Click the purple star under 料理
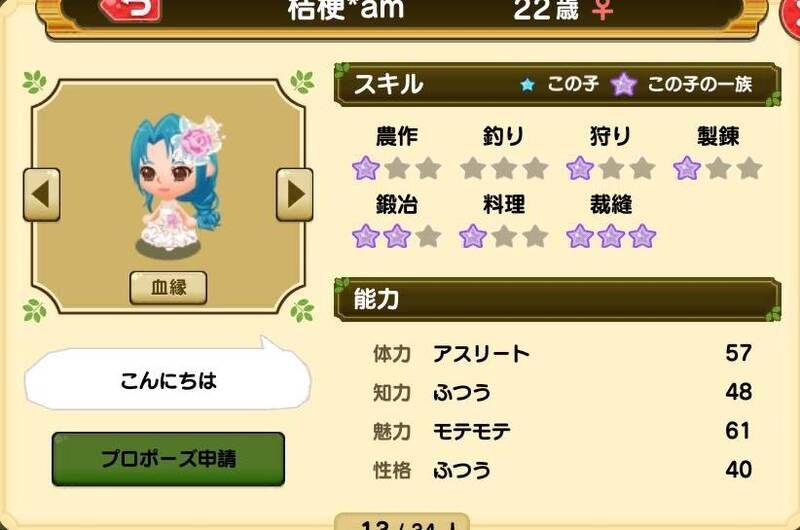Screen dimensions: 800x530 (473, 236)
